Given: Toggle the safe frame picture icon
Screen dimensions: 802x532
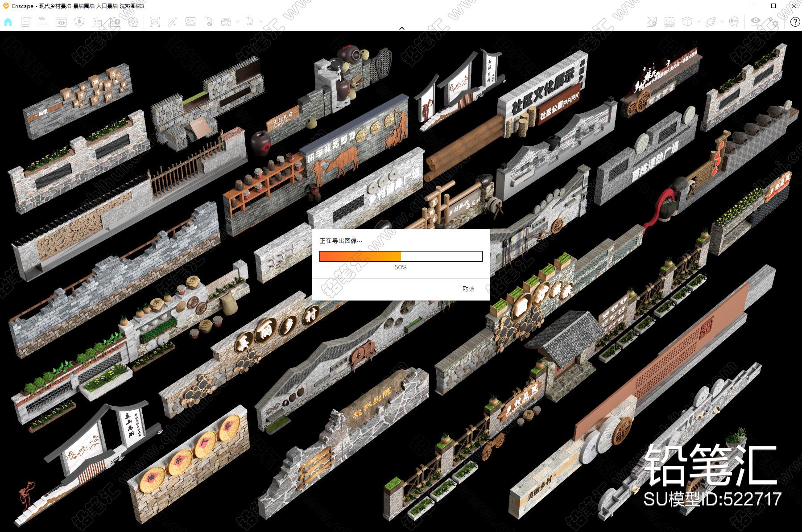Looking at the screenshot, I should [670, 22].
